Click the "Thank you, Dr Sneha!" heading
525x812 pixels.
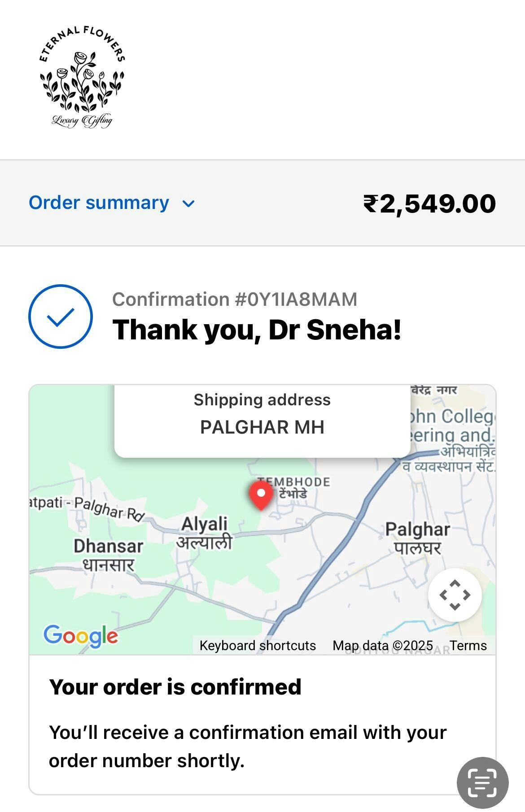(x=257, y=330)
